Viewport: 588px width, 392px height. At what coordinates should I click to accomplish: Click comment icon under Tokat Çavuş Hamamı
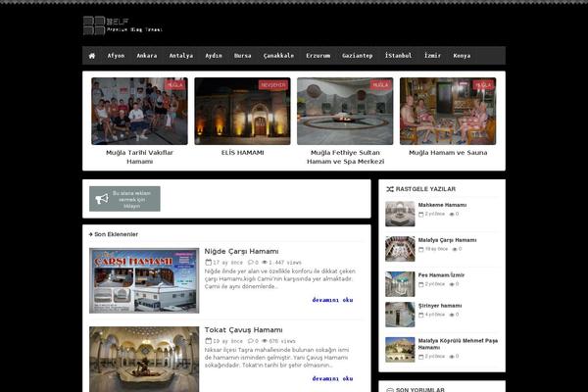coord(251,341)
